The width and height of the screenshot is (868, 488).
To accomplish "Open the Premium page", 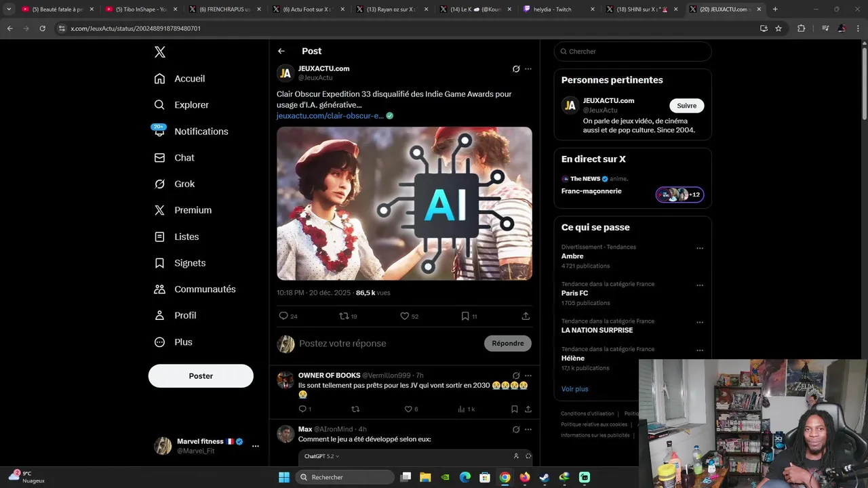I will point(183,210).
